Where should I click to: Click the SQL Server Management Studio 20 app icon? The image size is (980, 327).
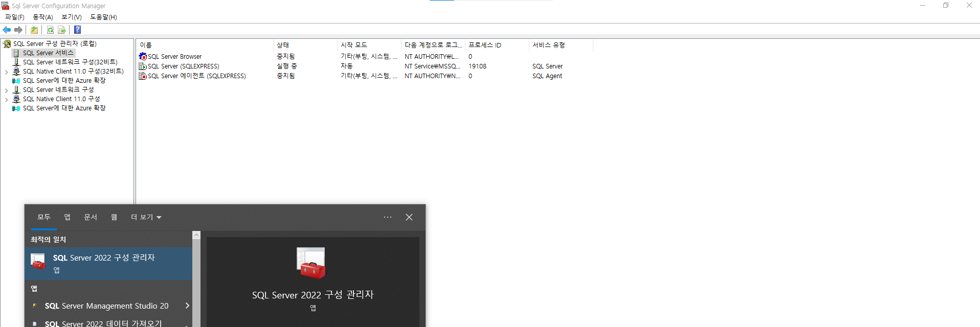(35, 306)
